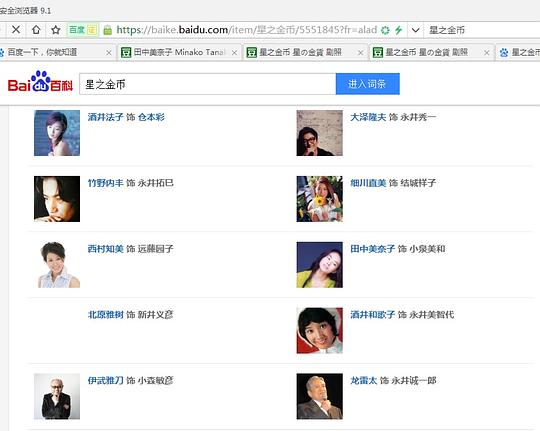Click the 进入词条 button
Image resolution: width=540 pixels, height=431 pixels.
(x=367, y=84)
